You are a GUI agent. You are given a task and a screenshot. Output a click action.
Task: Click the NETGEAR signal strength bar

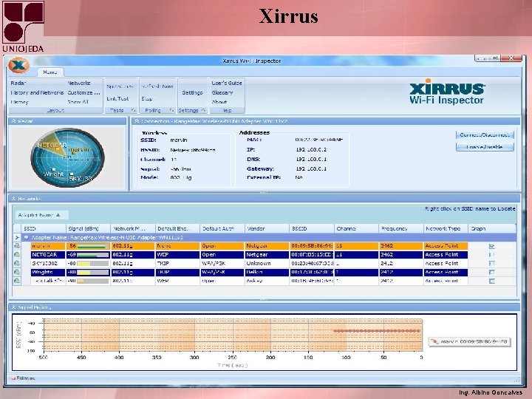click(93, 254)
